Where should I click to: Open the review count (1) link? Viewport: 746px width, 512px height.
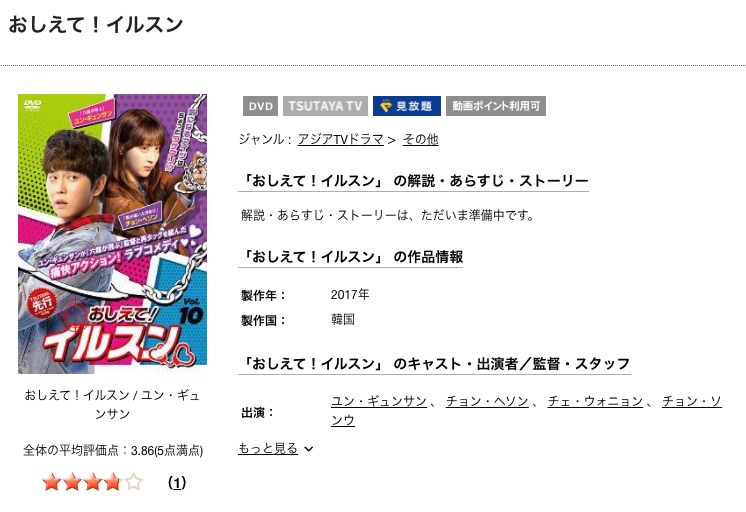coord(177,483)
